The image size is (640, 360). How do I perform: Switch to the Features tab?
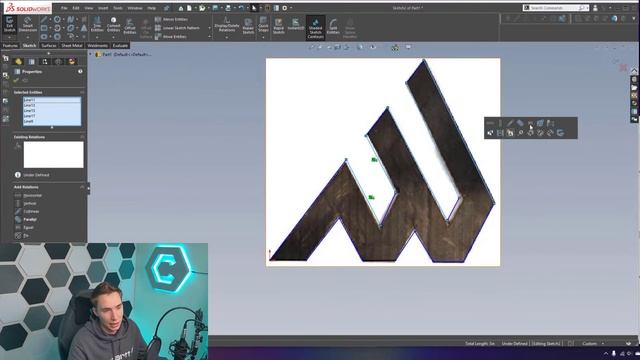pyautogui.click(x=10, y=46)
